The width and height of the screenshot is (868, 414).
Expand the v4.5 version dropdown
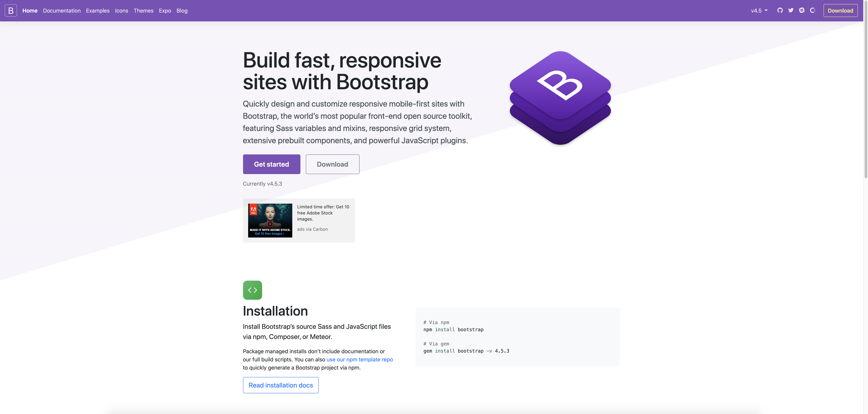click(759, 11)
